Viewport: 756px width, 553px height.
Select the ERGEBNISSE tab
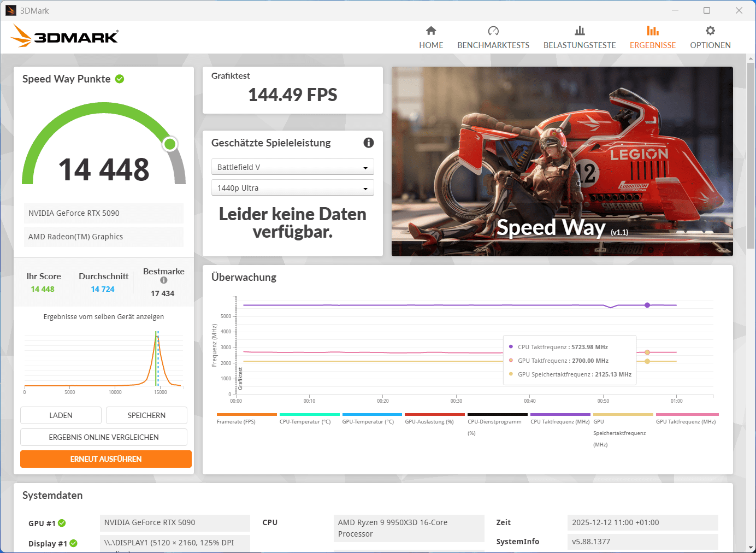pyautogui.click(x=653, y=37)
